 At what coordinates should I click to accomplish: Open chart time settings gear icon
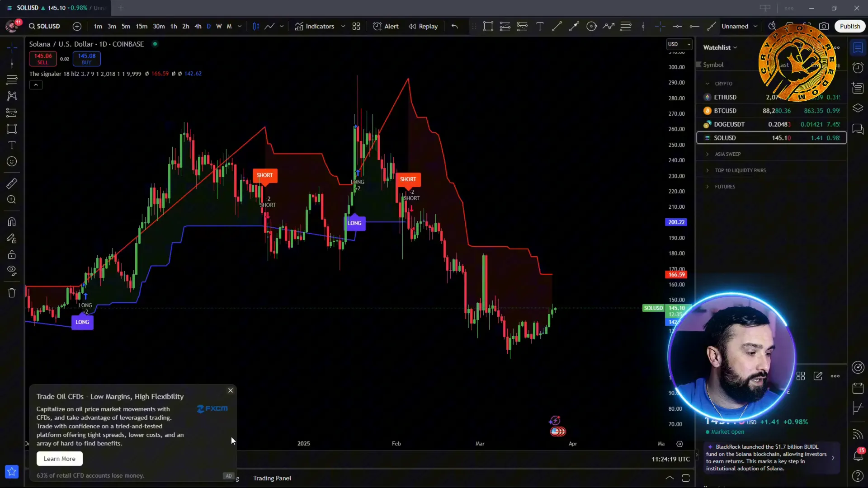pyautogui.click(x=679, y=444)
